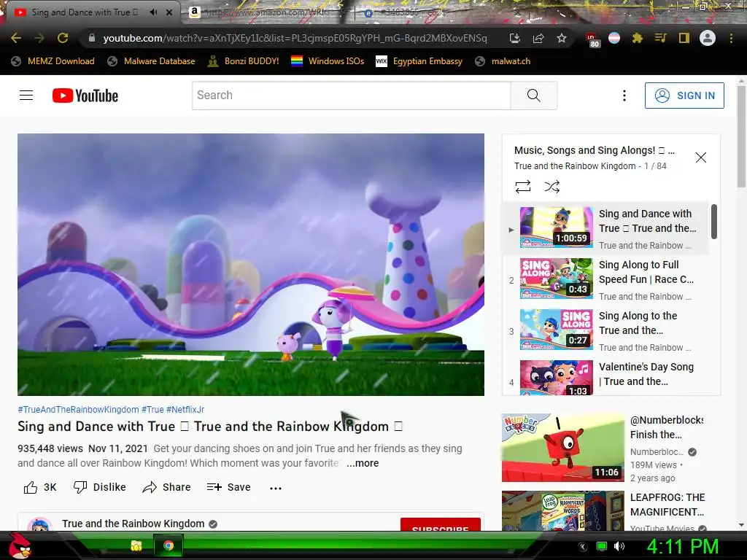Mute the tab via the speaker icon
The height and width of the screenshot is (560, 747).
pos(153,12)
